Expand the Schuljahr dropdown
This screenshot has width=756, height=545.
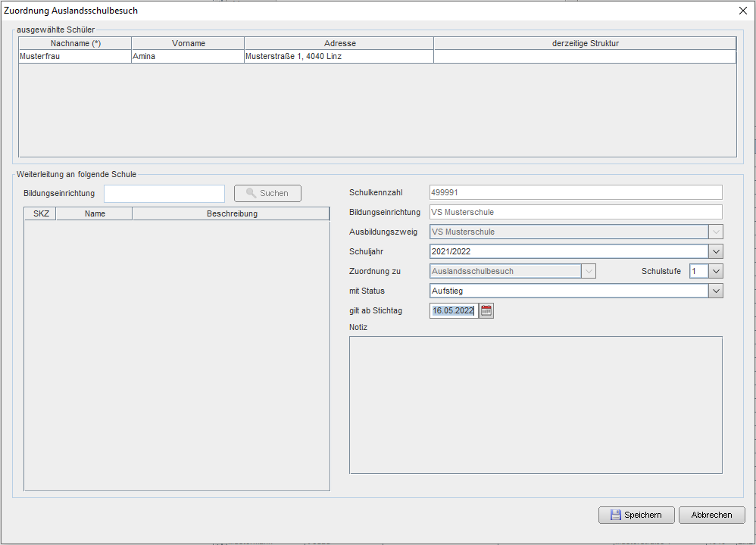point(716,251)
